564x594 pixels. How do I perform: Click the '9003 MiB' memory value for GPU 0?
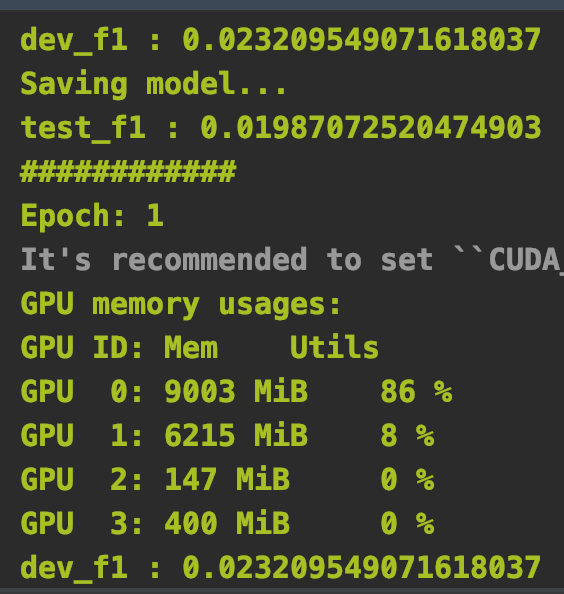click(236, 391)
